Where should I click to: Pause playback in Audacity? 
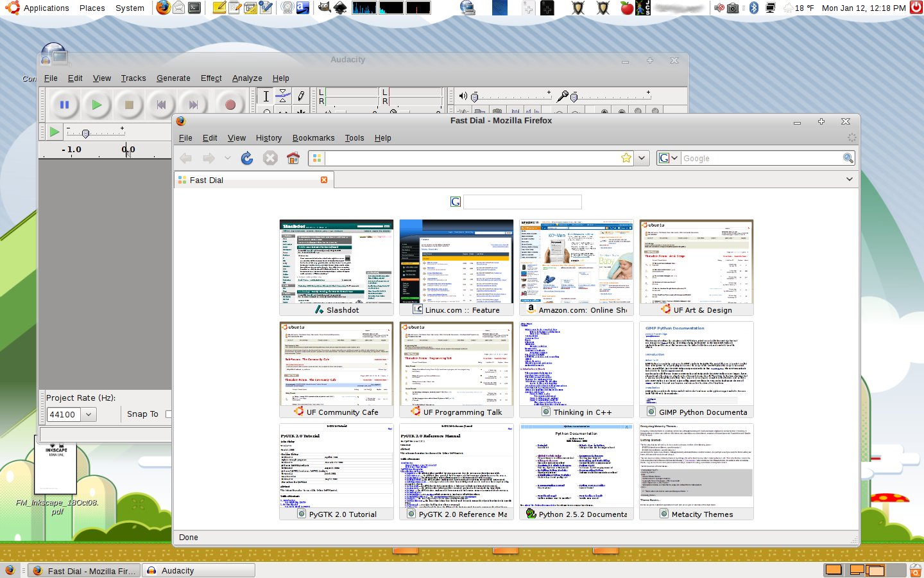coord(64,105)
